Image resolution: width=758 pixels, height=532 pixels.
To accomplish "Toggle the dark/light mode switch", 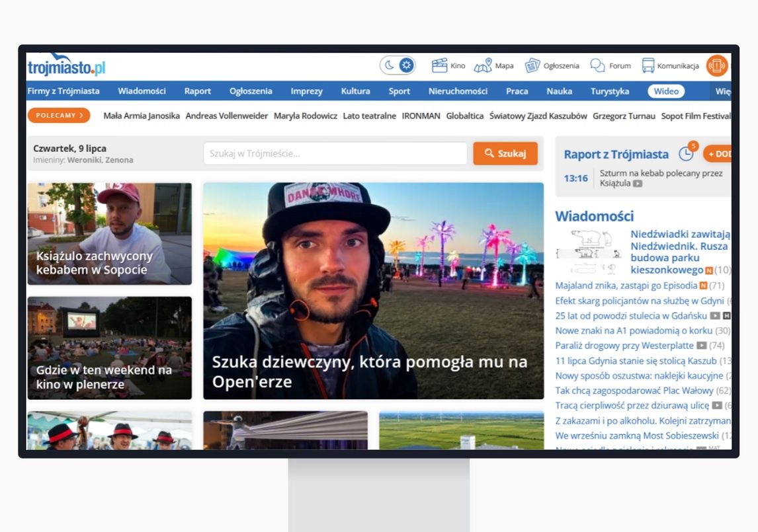I will point(398,65).
